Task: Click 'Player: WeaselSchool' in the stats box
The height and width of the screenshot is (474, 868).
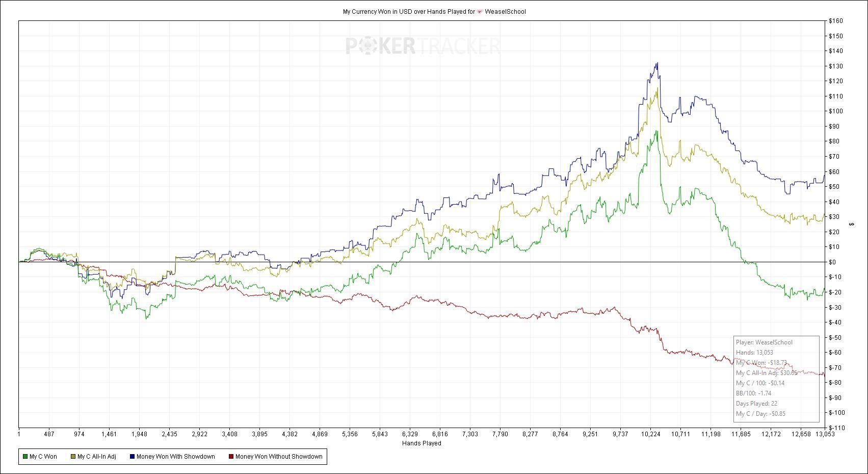Action: click(764, 342)
